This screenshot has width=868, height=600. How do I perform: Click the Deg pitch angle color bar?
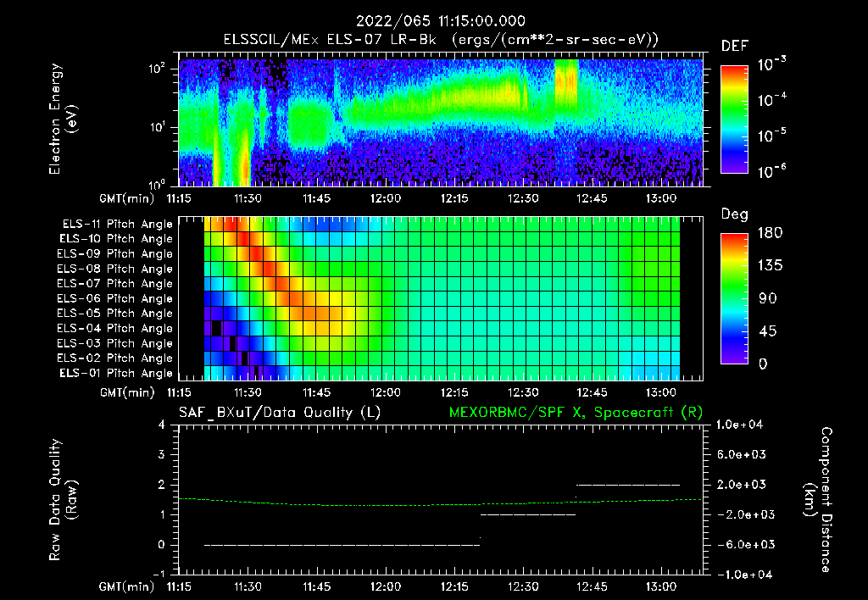(734, 298)
